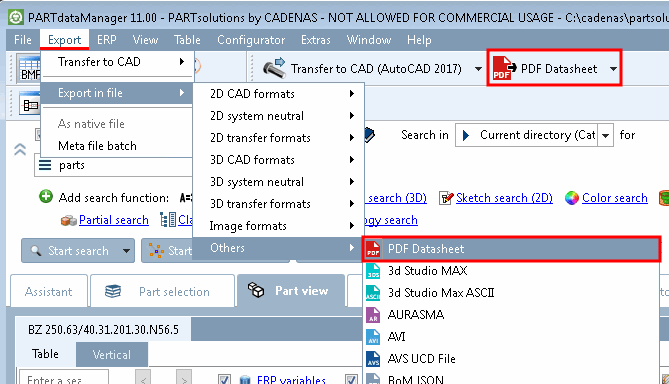This screenshot has width=669, height=384.
Task: Select 3D system neutral menu entry
Action: [279, 182]
